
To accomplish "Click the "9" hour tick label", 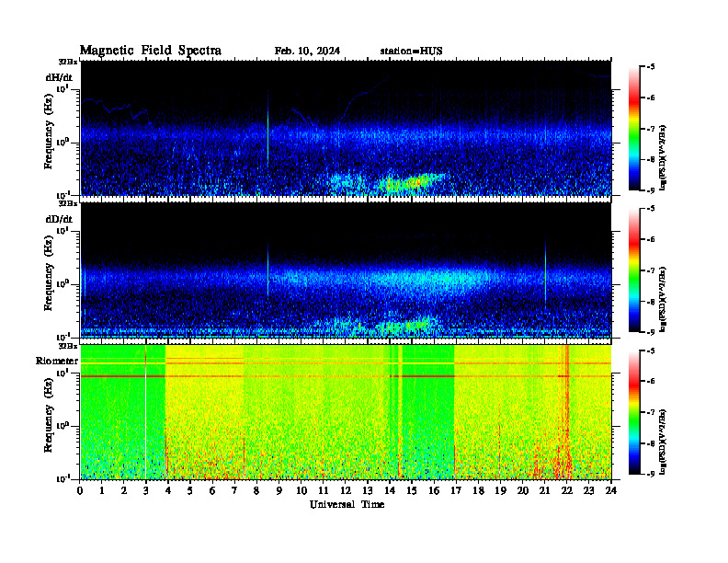I will click(x=279, y=490).
